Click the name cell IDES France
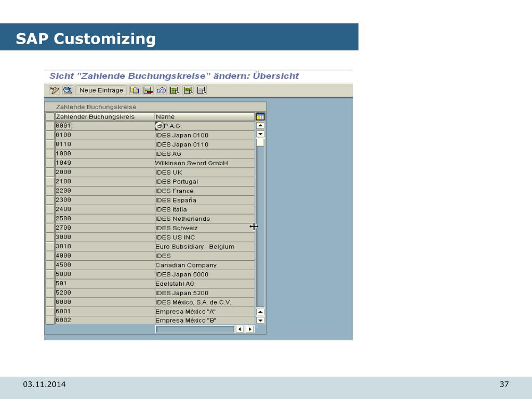The image size is (532, 399). (205, 191)
